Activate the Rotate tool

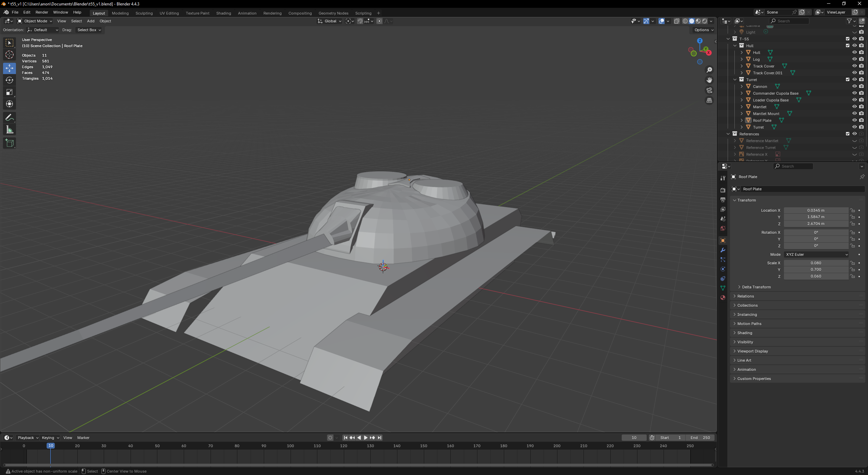[x=9, y=80]
